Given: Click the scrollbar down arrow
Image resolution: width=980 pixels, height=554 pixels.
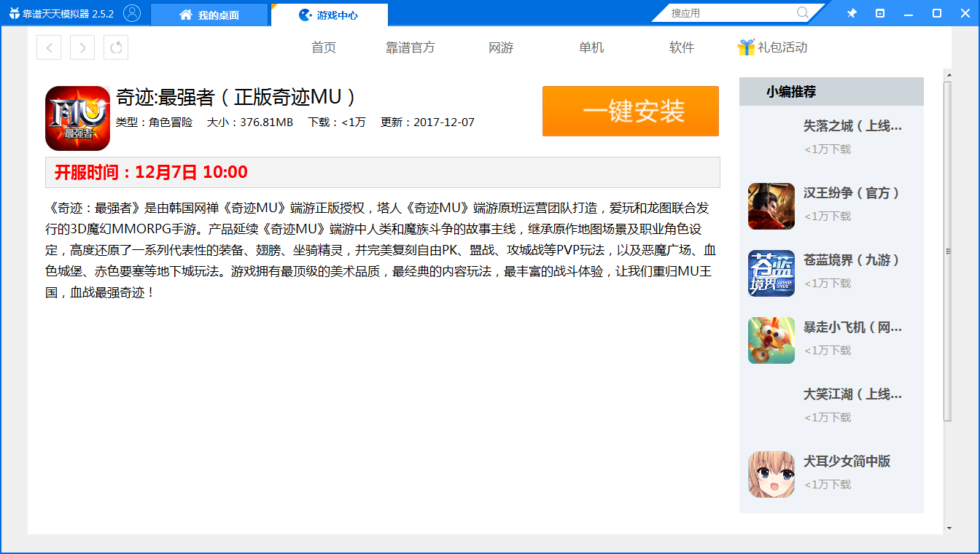Looking at the screenshot, I should pyautogui.click(x=948, y=528).
